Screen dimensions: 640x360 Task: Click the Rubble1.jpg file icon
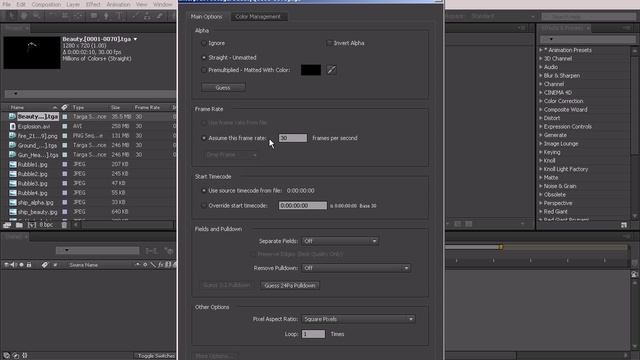pyautogui.click(x=13, y=164)
